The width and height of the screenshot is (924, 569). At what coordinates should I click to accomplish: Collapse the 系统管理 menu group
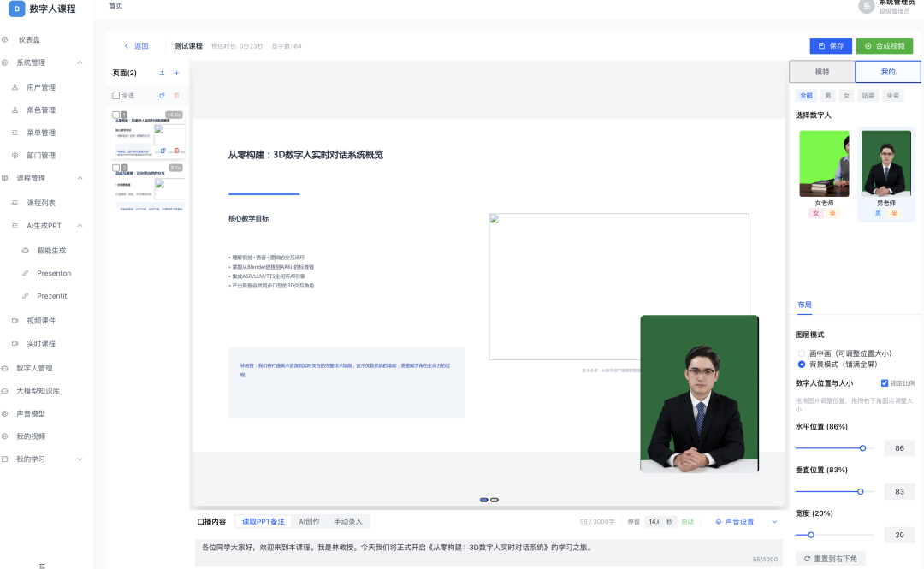click(x=80, y=62)
